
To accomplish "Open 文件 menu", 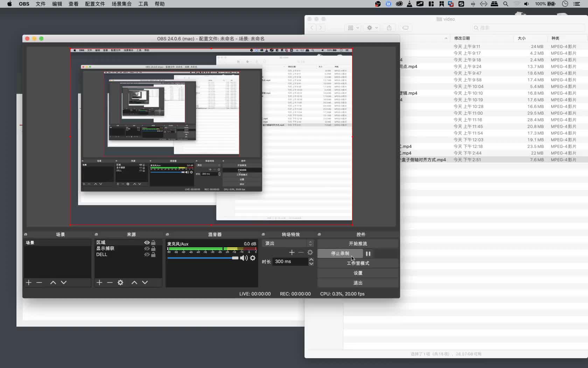I will click(41, 4).
